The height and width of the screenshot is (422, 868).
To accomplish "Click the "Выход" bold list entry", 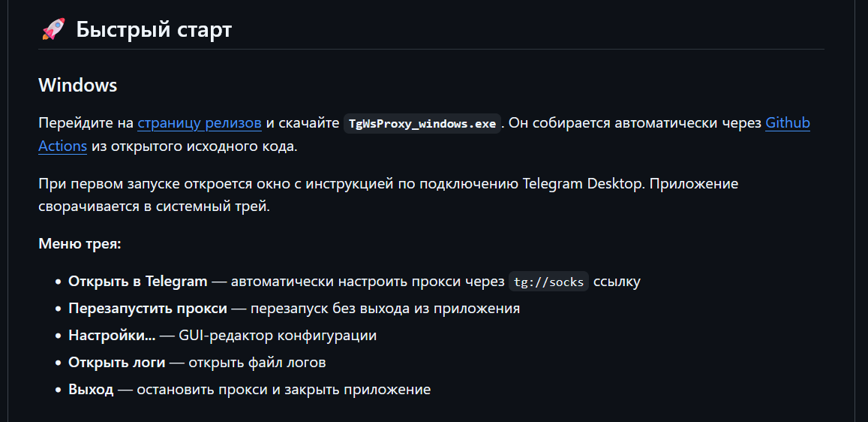I will tap(91, 390).
